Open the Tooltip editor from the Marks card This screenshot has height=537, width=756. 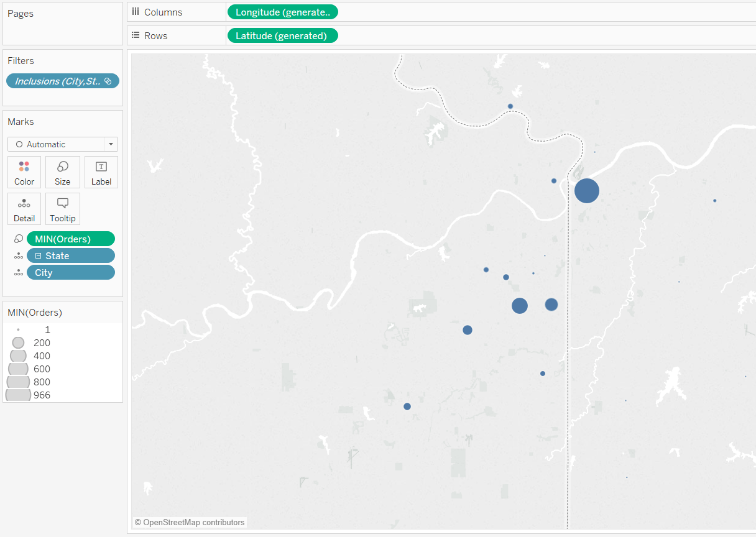[x=62, y=209]
